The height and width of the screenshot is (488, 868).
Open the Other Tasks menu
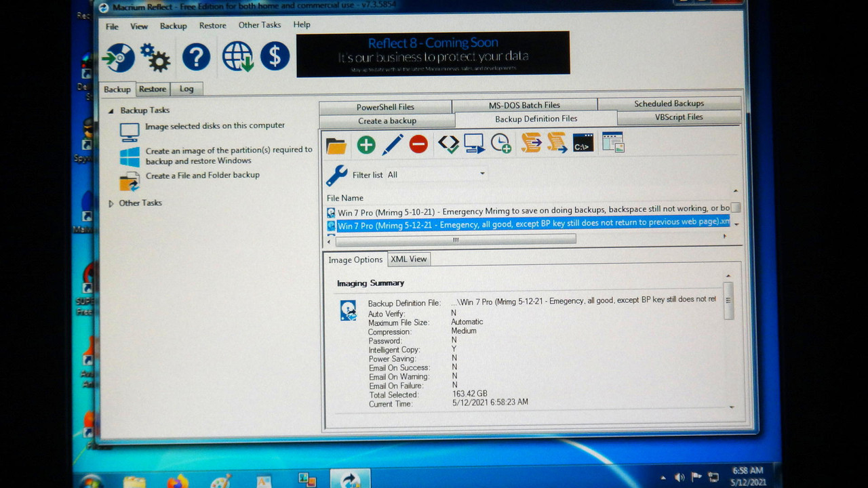[x=260, y=25]
